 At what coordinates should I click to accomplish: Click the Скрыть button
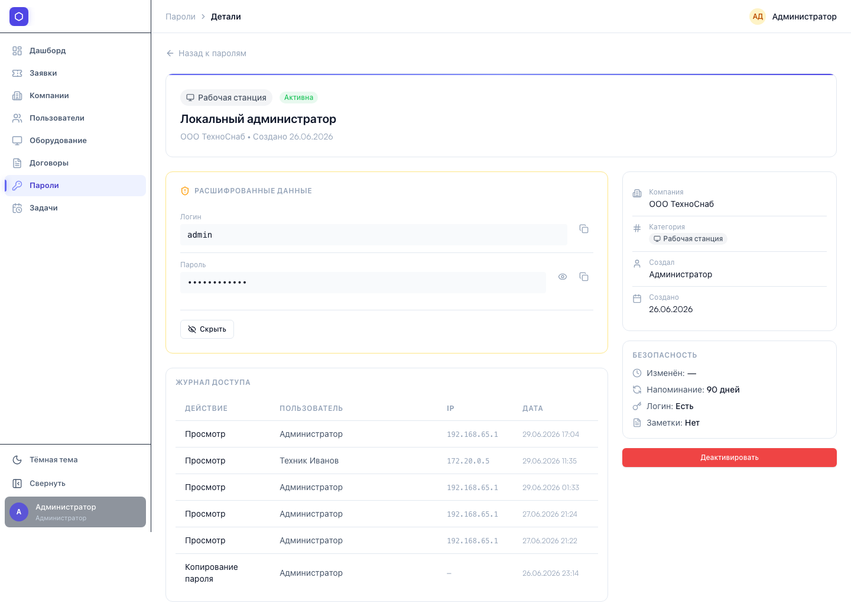[x=207, y=329]
